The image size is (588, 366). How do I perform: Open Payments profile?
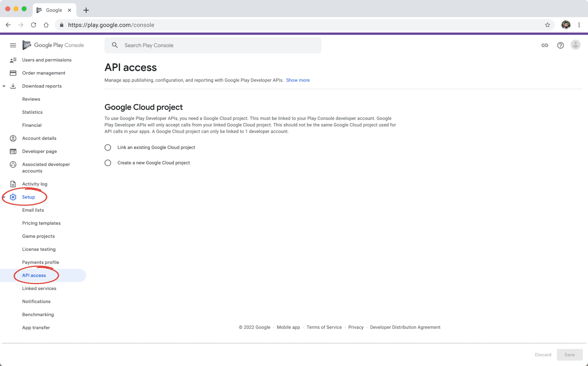coord(40,262)
